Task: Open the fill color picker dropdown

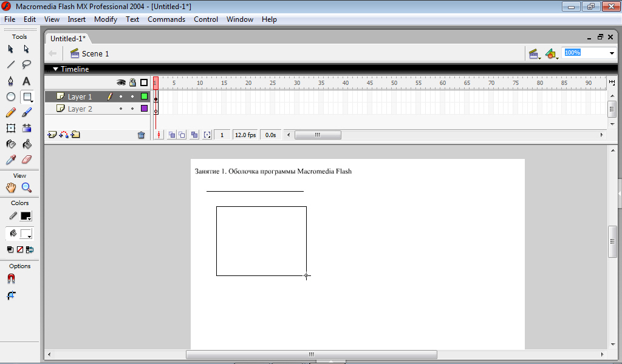Action: click(x=26, y=234)
